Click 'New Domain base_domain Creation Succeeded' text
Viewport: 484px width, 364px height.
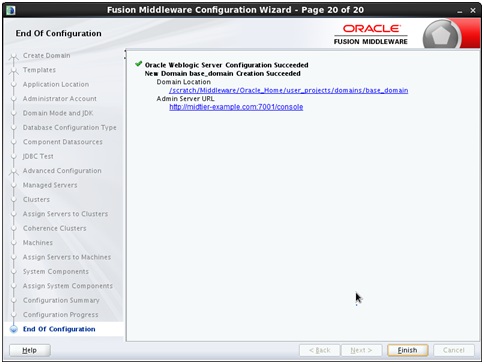[x=223, y=73]
